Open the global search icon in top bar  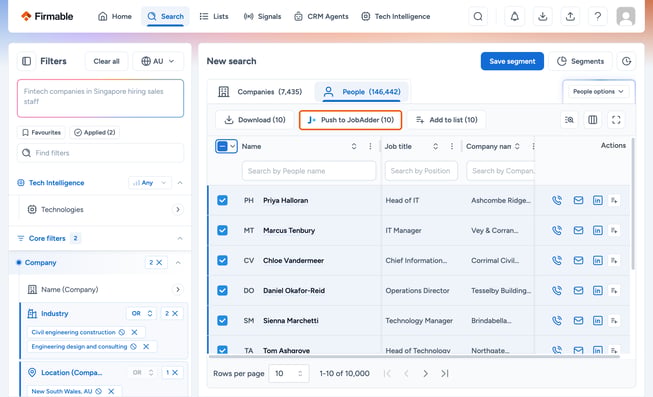click(478, 17)
